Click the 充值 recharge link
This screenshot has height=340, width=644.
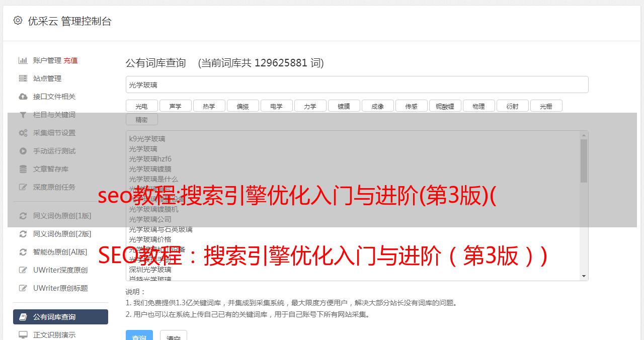pos(70,60)
